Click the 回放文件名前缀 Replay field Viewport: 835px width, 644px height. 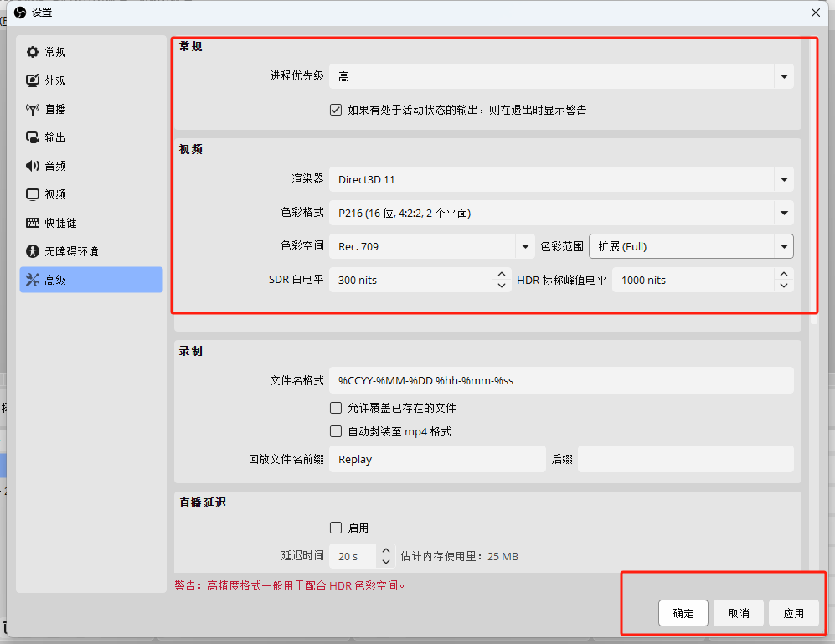point(437,459)
